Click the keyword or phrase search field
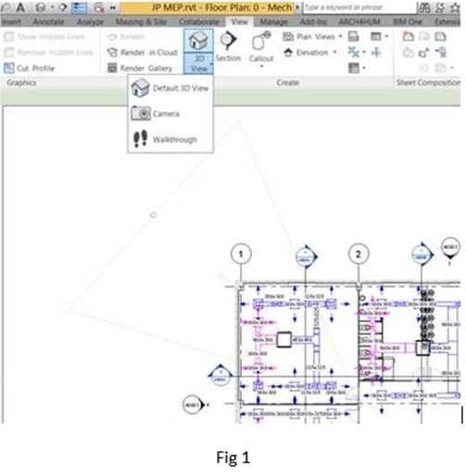Image resolution: width=466 pixels, height=476 pixels. (x=359, y=7)
